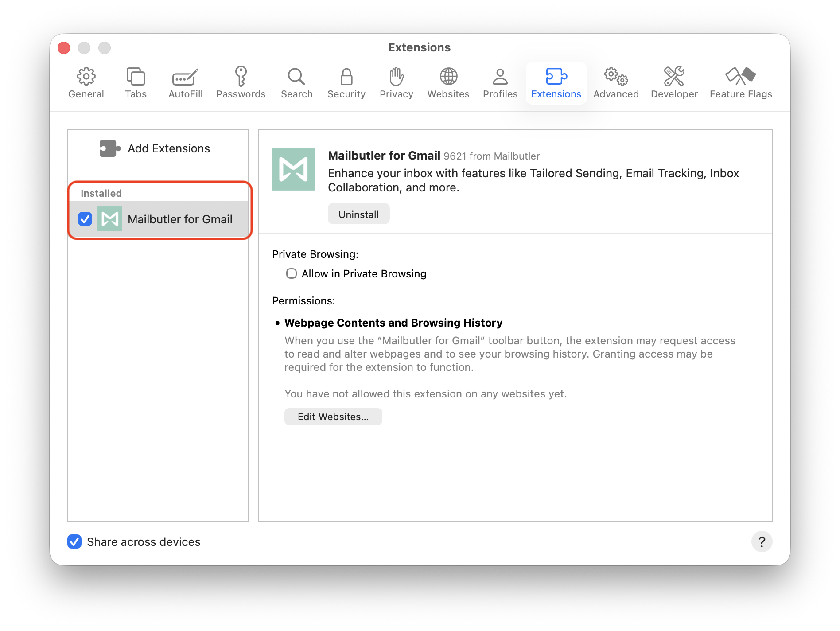The width and height of the screenshot is (840, 631).
Task: Click the Private Browsing: label
Action: pyautogui.click(x=315, y=254)
